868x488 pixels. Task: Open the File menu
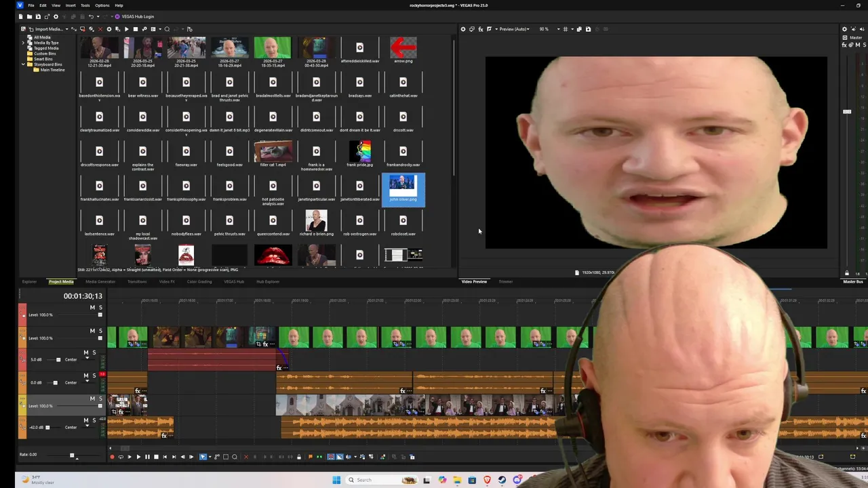(31, 5)
